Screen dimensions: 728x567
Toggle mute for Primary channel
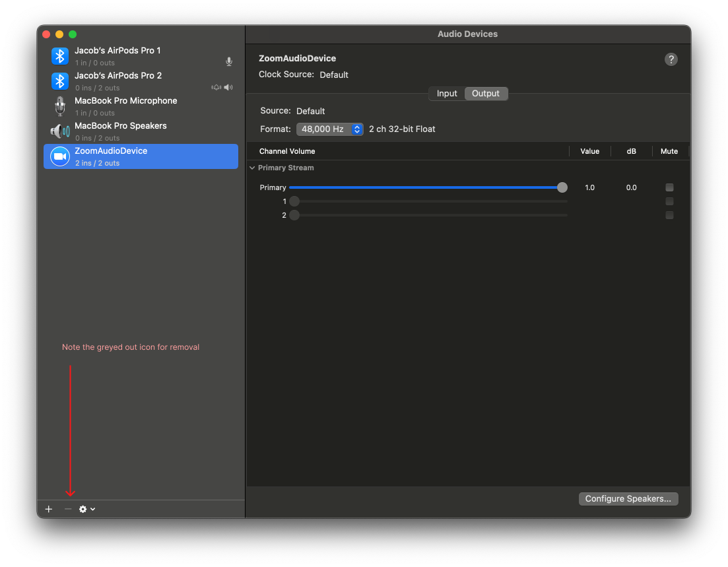(669, 187)
